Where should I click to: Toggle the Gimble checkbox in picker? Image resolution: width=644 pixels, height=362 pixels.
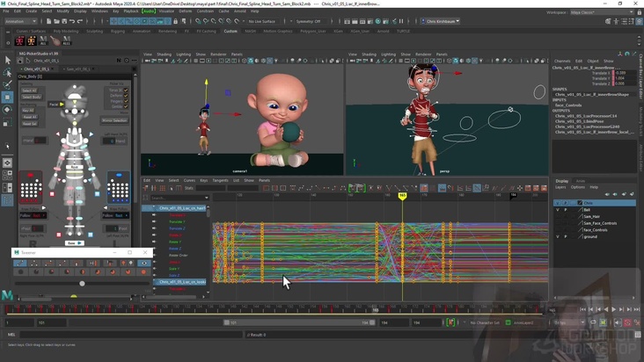click(x=126, y=106)
